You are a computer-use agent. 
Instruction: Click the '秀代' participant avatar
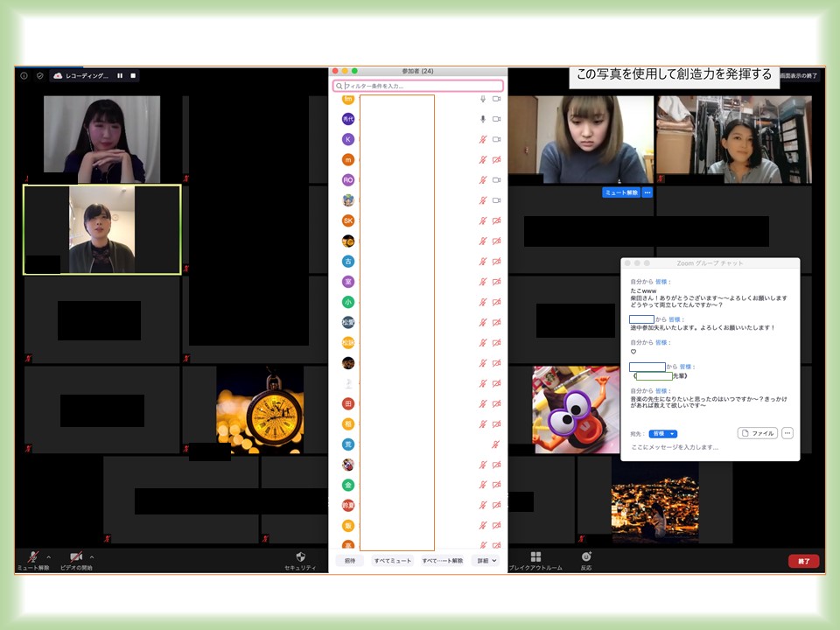(348, 119)
